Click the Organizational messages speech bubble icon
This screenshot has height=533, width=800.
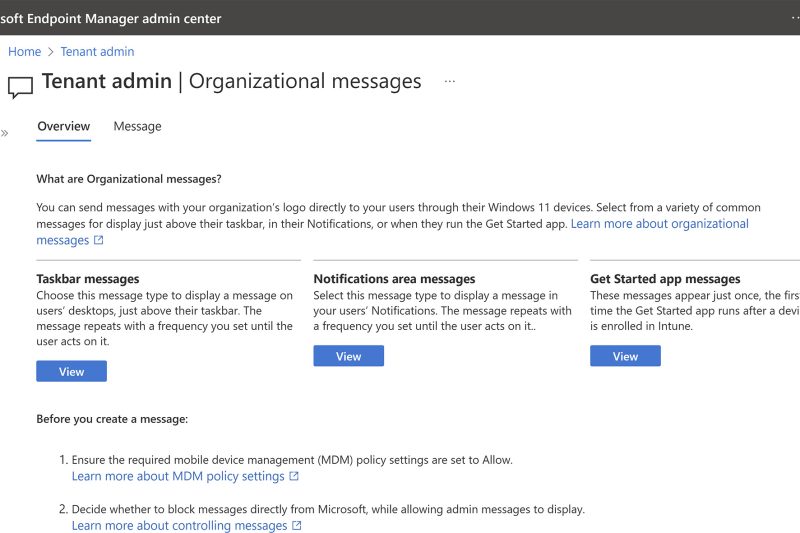tap(20, 87)
